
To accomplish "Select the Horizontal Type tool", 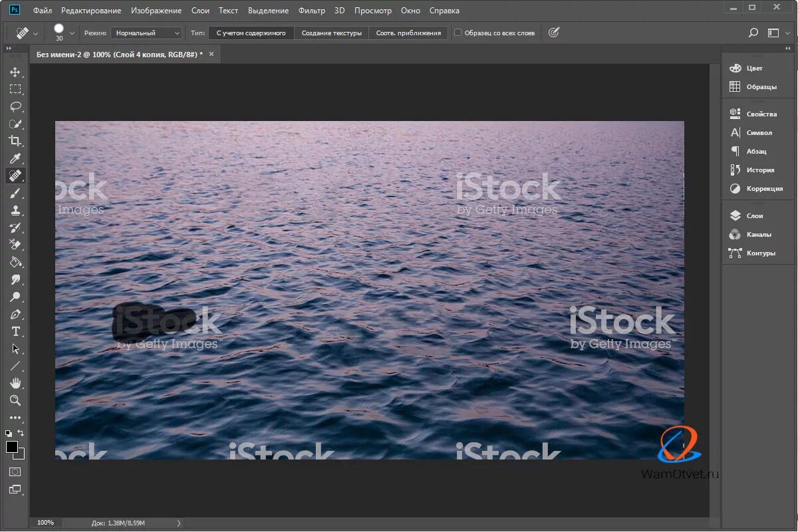I will (15, 331).
